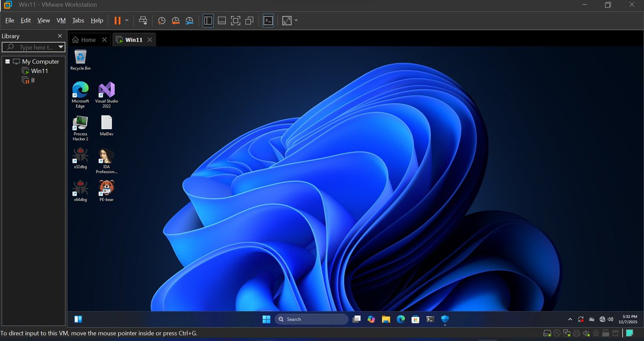Open the File menu

click(9, 20)
